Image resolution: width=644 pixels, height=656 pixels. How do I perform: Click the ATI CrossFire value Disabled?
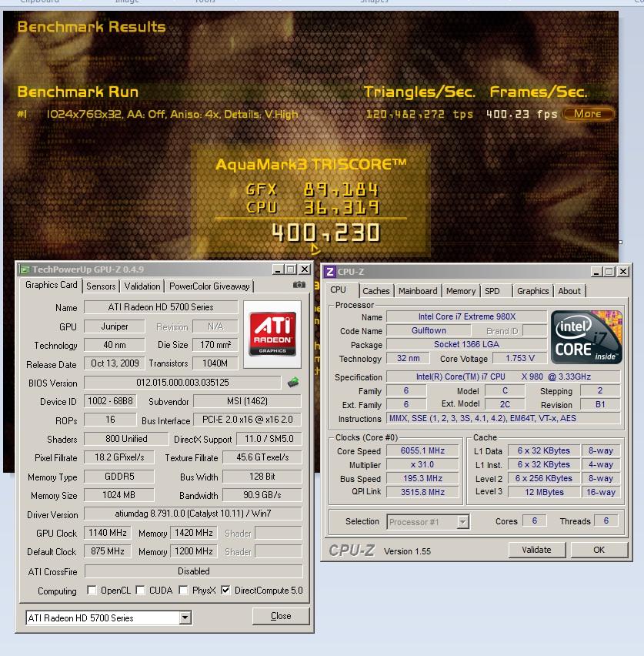(194, 571)
